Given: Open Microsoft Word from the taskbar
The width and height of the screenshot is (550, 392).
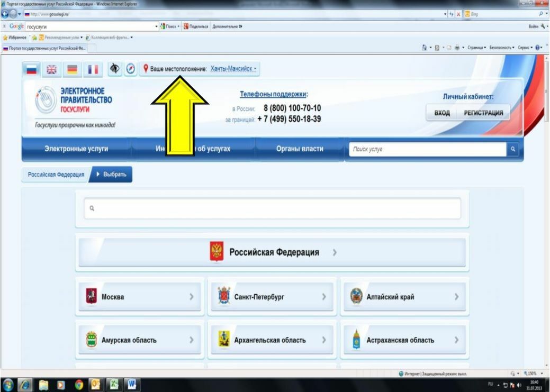Looking at the screenshot, I should coord(131,385).
